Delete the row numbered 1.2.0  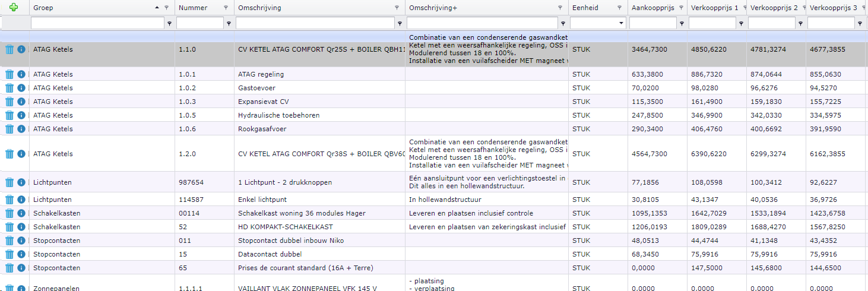[9, 154]
